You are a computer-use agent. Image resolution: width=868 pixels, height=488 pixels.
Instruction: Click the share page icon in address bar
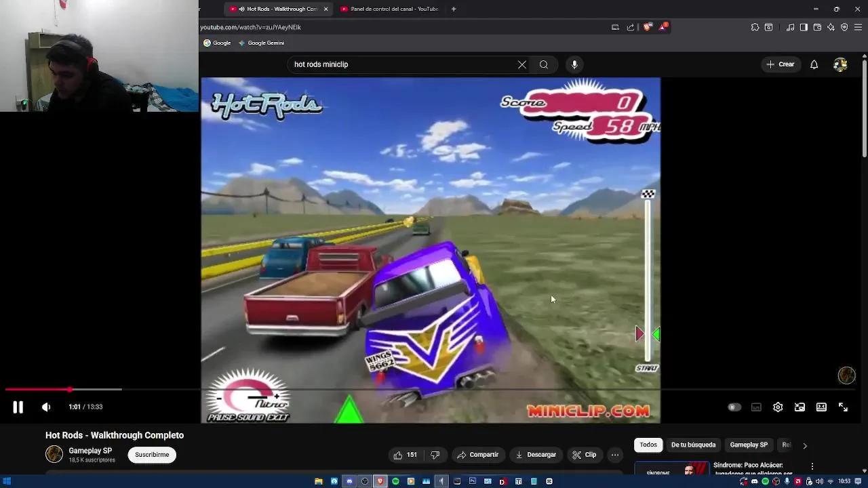(631, 27)
